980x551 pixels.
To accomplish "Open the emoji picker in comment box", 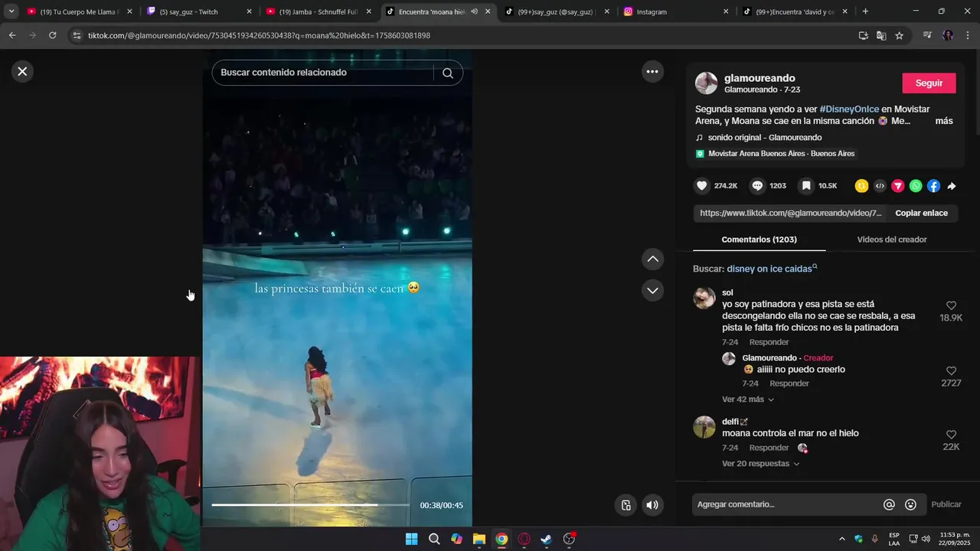I will pyautogui.click(x=910, y=504).
